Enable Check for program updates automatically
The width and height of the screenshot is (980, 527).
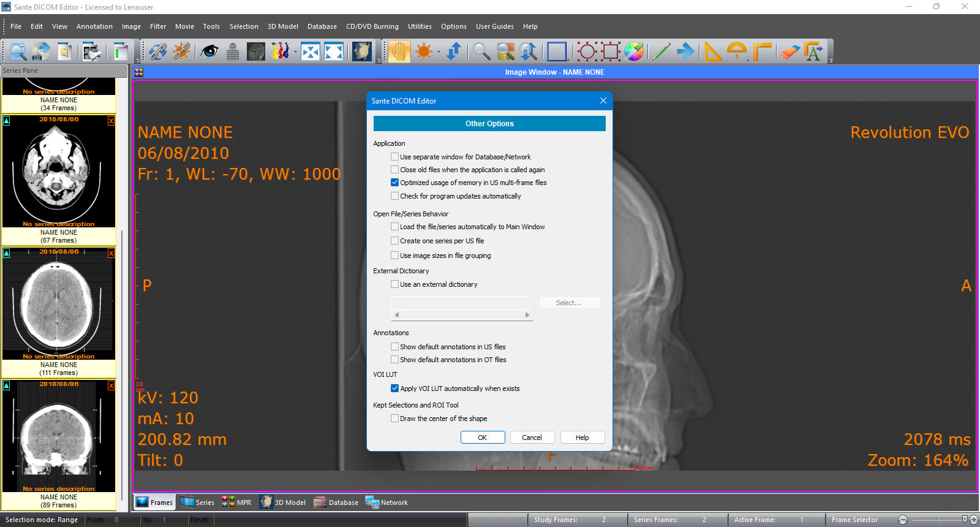coord(395,196)
